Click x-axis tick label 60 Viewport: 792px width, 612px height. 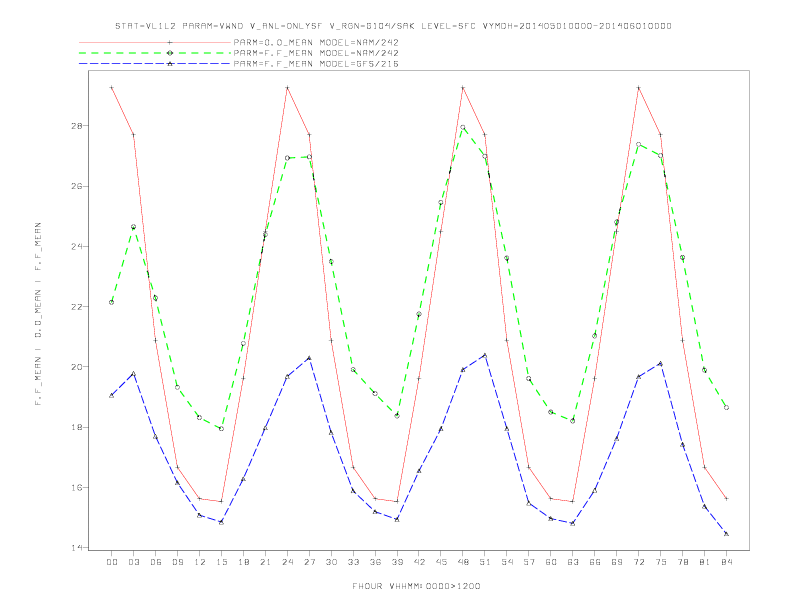(551, 562)
